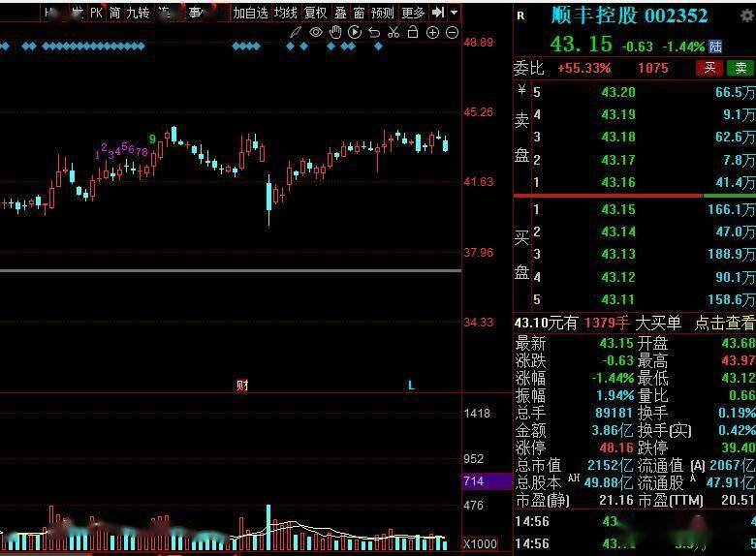This screenshot has width=756, height=556.
Task: Click 加自选 to add to watchlist
Action: (250, 13)
